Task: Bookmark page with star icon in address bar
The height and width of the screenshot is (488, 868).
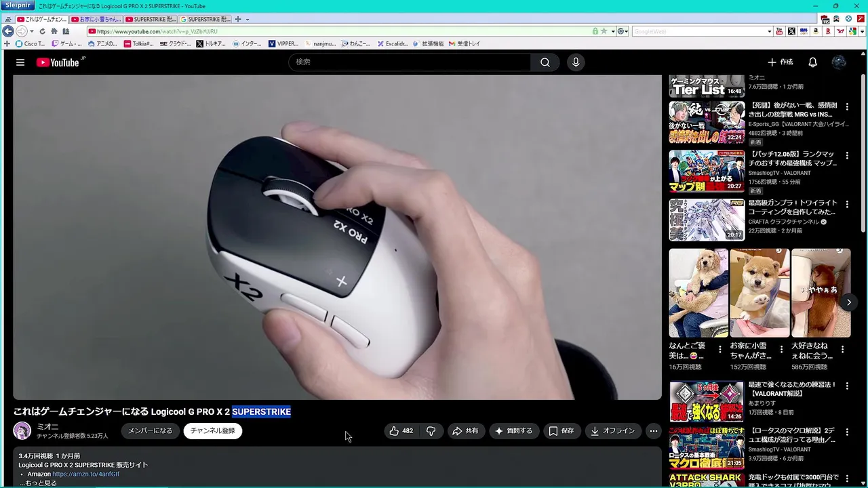Action: (604, 31)
